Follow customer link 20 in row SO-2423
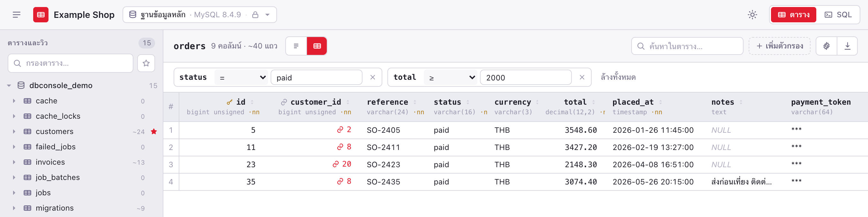The width and height of the screenshot is (868, 217). (342, 164)
